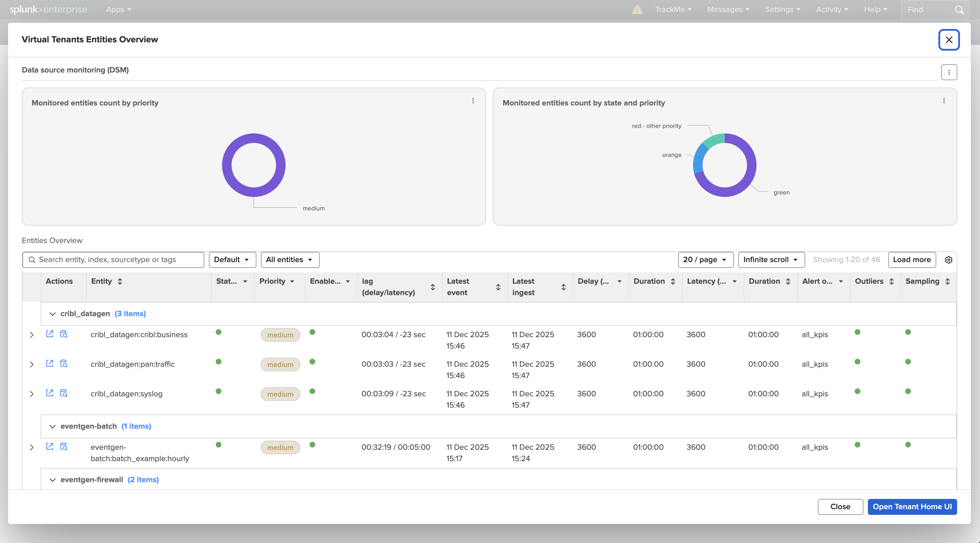The width and height of the screenshot is (980, 543).
Task: Click open-external icon for cribl_datagen:syslog row
Action: point(49,393)
